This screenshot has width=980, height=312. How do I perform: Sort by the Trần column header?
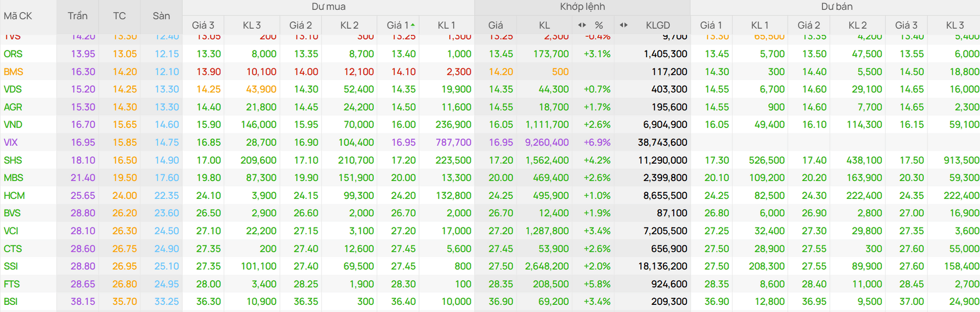click(78, 16)
